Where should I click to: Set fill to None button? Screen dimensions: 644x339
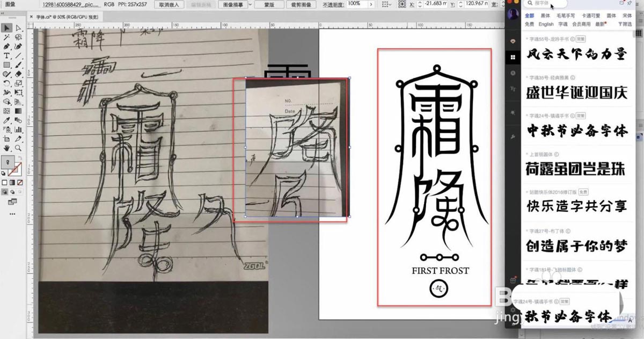[19, 182]
